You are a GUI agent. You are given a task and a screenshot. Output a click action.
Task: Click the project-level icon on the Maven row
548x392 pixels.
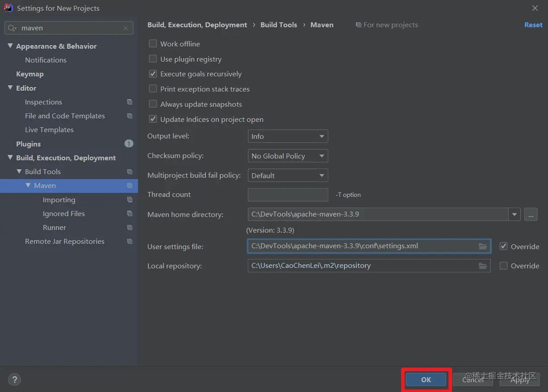pyautogui.click(x=130, y=185)
